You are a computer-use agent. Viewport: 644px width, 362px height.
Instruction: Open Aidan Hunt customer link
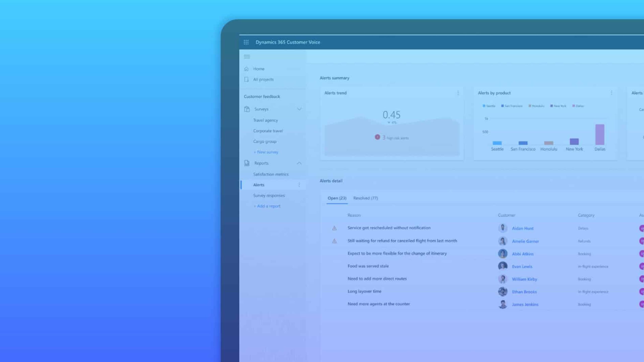click(522, 228)
